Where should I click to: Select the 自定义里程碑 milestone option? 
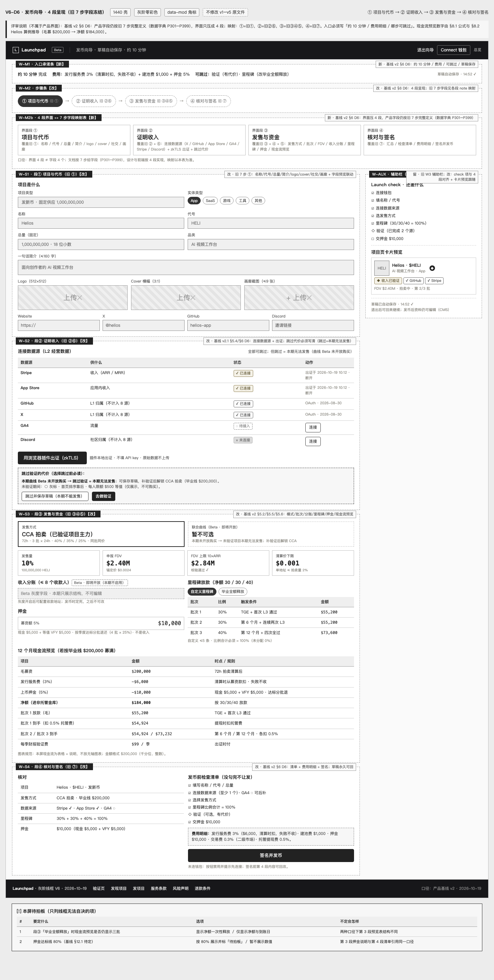tap(202, 591)
